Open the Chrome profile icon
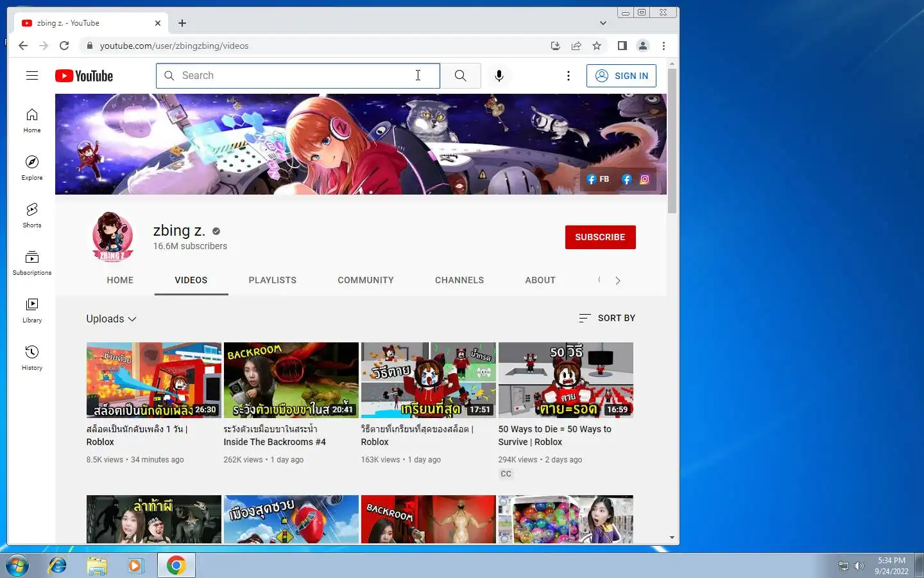This screenshot has height=578, width=924. (x=642, y=46)
